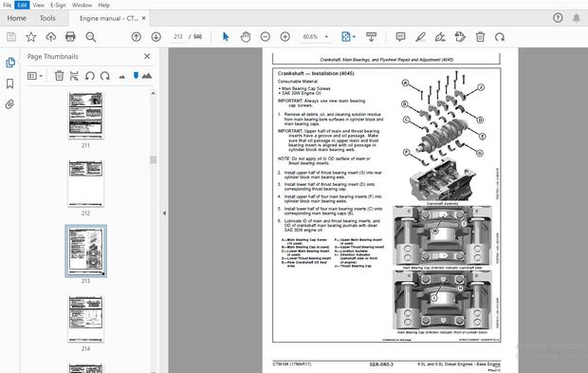This screenshot has width=588, height=373.
Task: Open the View menu
Action: [38, 5]
